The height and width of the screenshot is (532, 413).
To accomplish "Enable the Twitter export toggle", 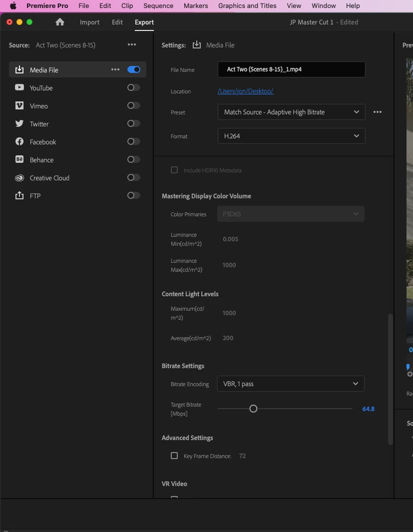I will click(134, 123).
